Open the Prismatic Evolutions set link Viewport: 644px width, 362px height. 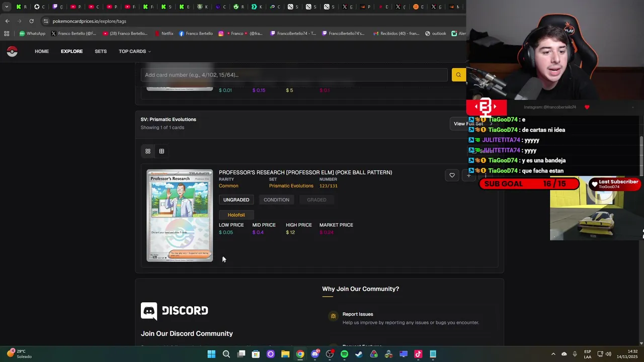pos(291,186)
